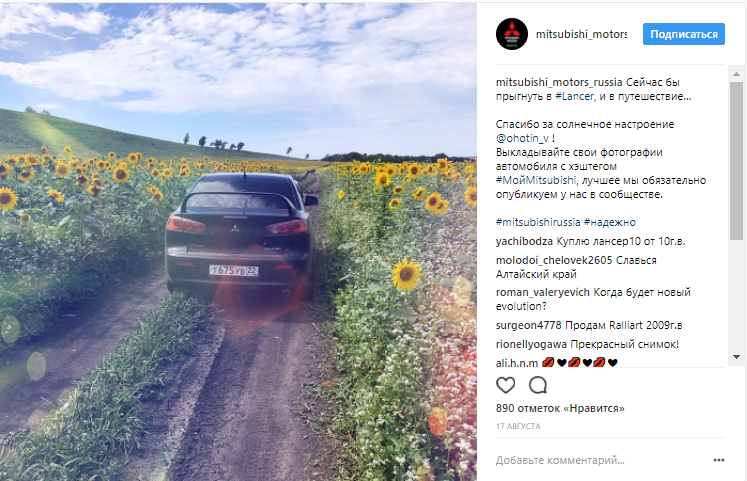Open commenter roman_valeryevich's profile
747x481 pixels.
tap(543, 292)
